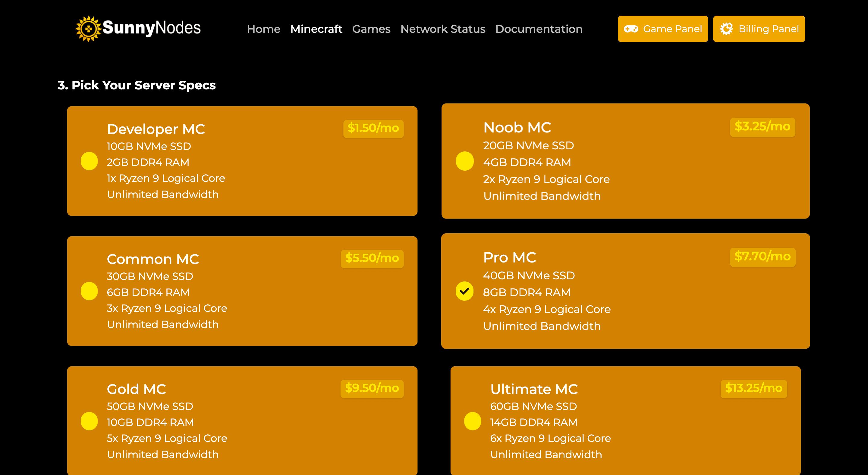
Task: Click the $5.50/mo Common MC price
Action: click(372, 259)
